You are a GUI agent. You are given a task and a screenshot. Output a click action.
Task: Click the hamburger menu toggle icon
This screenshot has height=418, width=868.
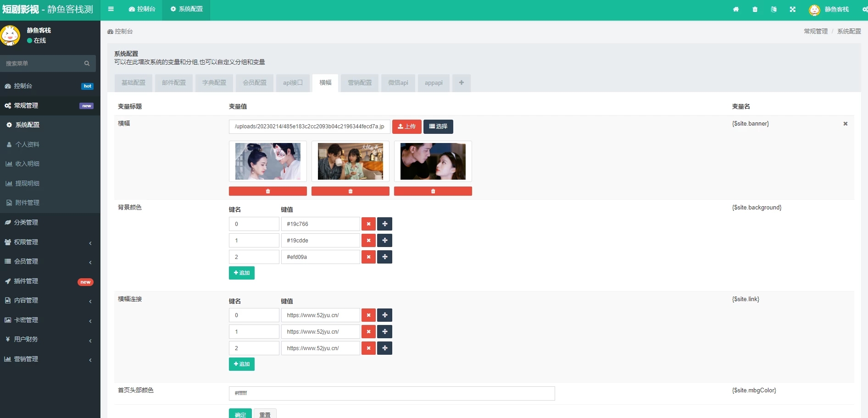click(x=111, y=9)
